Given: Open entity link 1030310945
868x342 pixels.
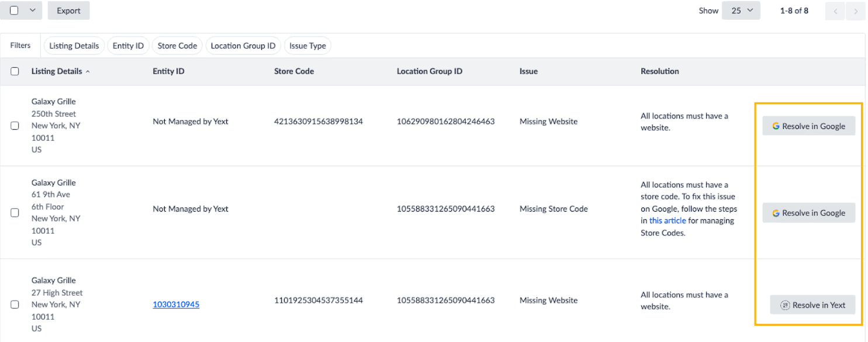Looking at the screenshot, I should 176,305.
